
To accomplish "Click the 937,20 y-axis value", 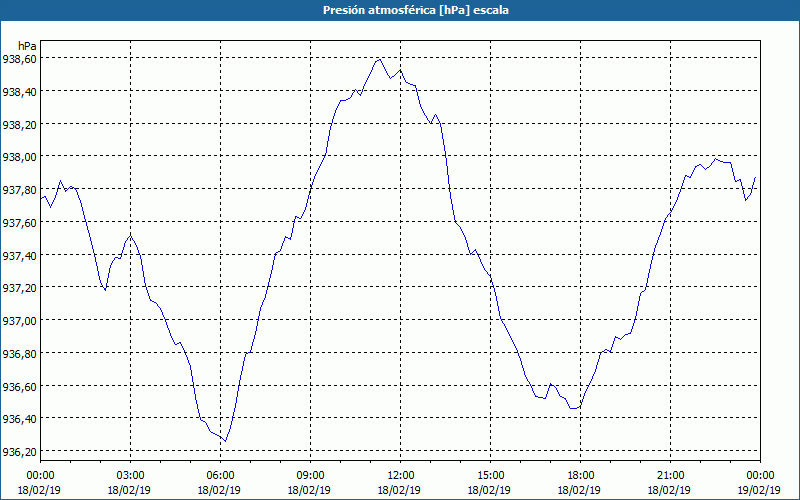I will point(19,288).
